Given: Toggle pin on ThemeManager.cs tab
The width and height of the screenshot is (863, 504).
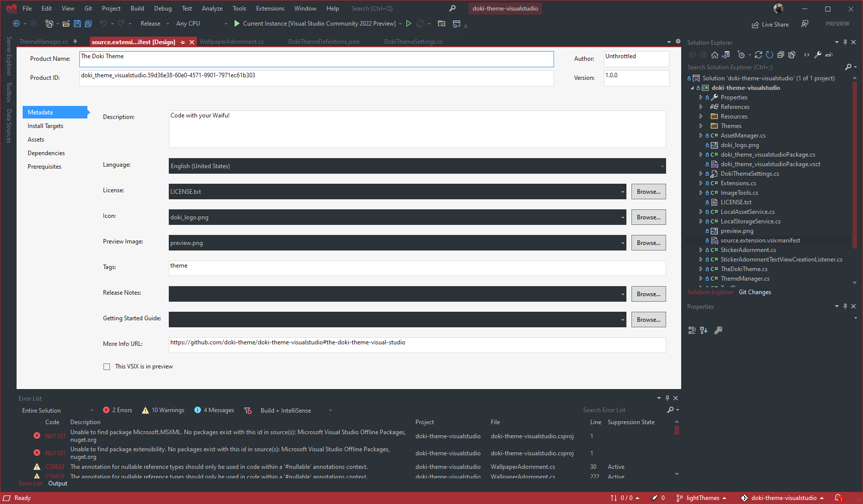Looking at the screenshot, I should coord(75,42).
